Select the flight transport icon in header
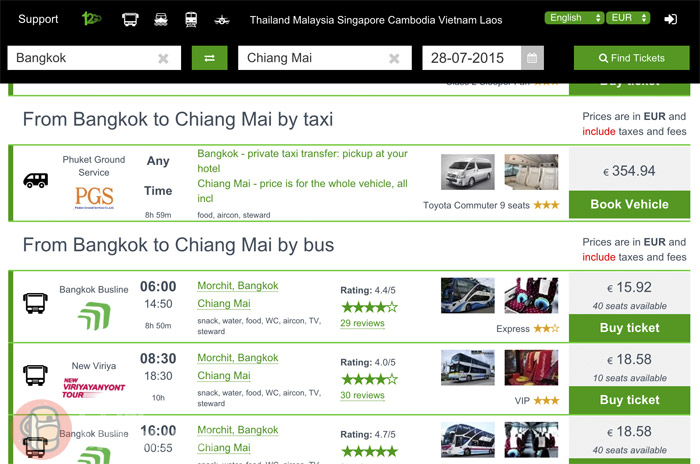 point(222,20)
